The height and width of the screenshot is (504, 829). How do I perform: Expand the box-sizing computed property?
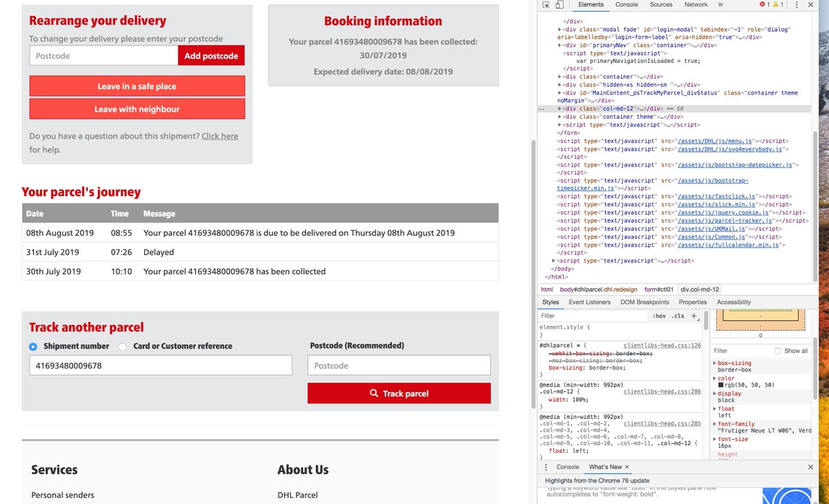(715, 363)
